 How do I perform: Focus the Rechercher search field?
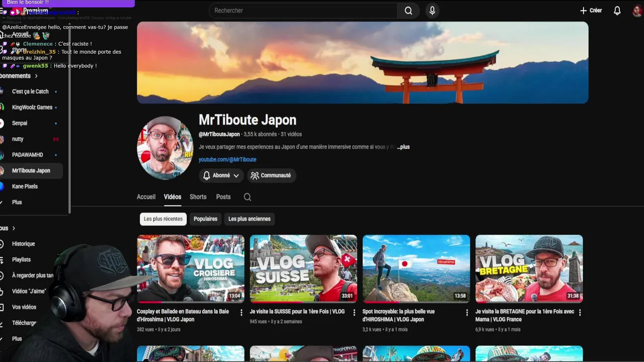[x=303, y=11]
